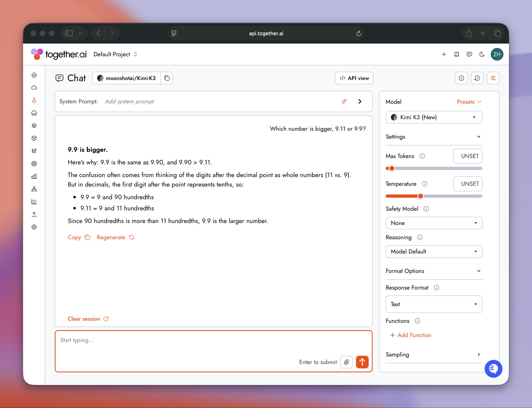Open the gear settings icon in sidebar
This screenshot has width=532, height=408.
coord(34,227)
